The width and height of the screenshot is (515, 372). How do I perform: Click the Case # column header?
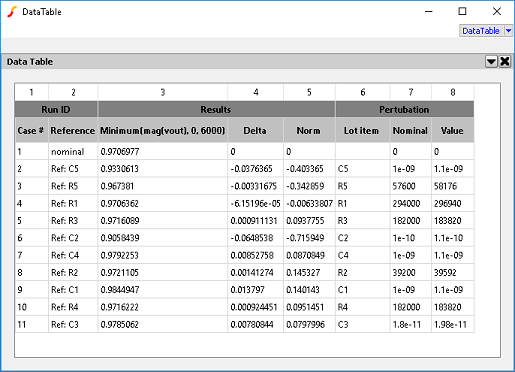(31, 130)
